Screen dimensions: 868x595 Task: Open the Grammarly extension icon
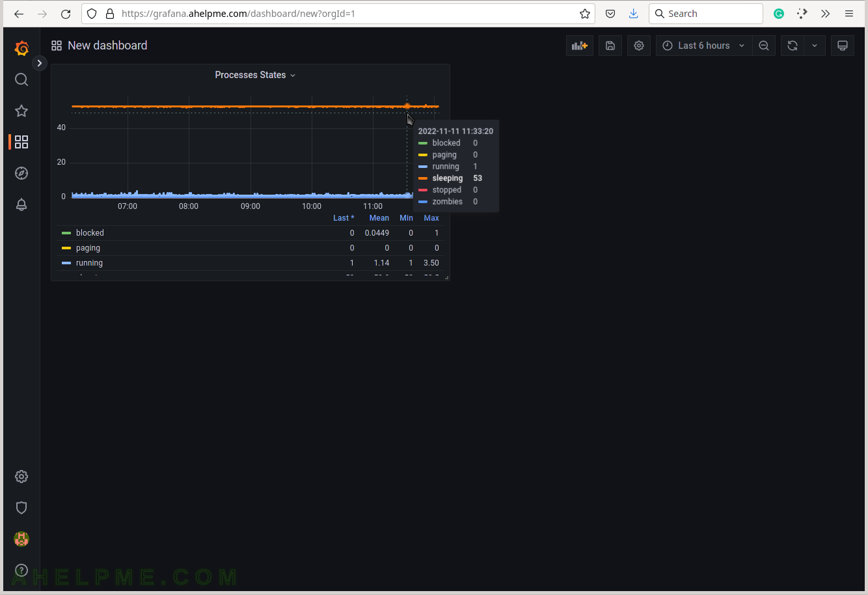click(779, 14)
